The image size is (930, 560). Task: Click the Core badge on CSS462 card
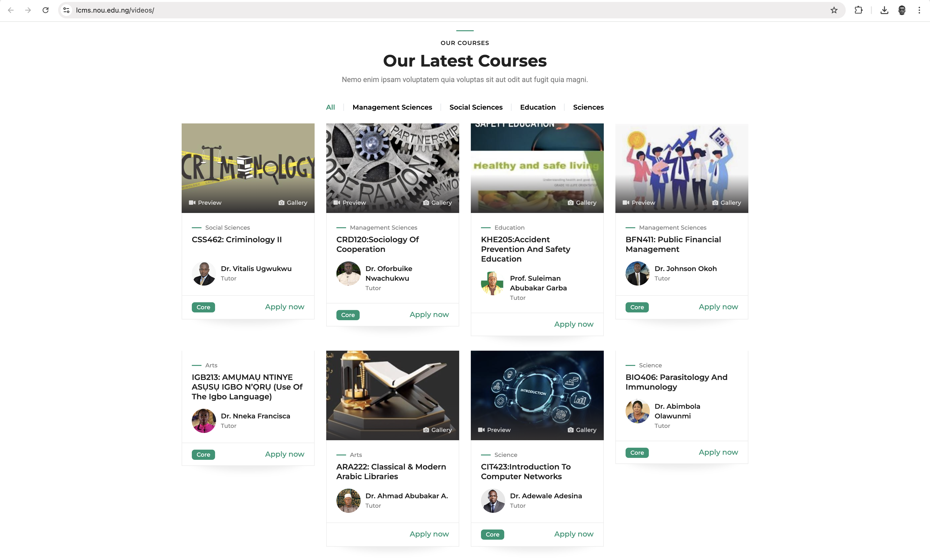tap(203, 307)
